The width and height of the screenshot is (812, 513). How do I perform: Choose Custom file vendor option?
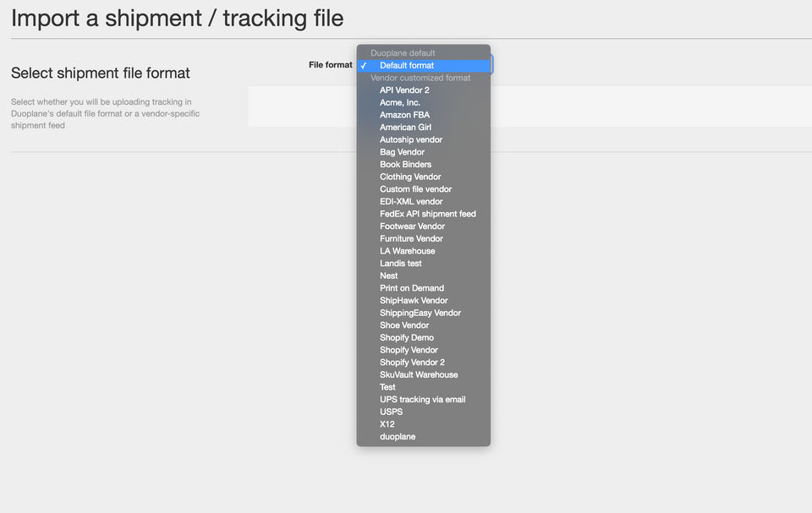coord(415,189)
